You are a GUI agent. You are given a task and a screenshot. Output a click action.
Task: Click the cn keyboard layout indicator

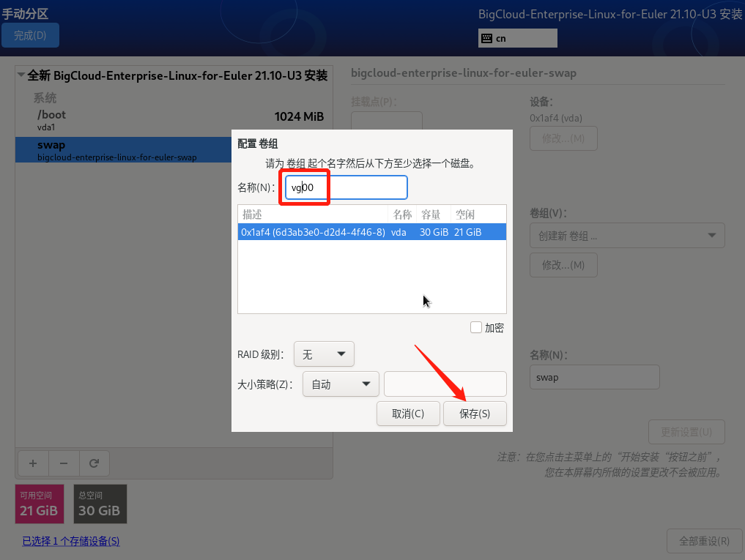[517, 39]
